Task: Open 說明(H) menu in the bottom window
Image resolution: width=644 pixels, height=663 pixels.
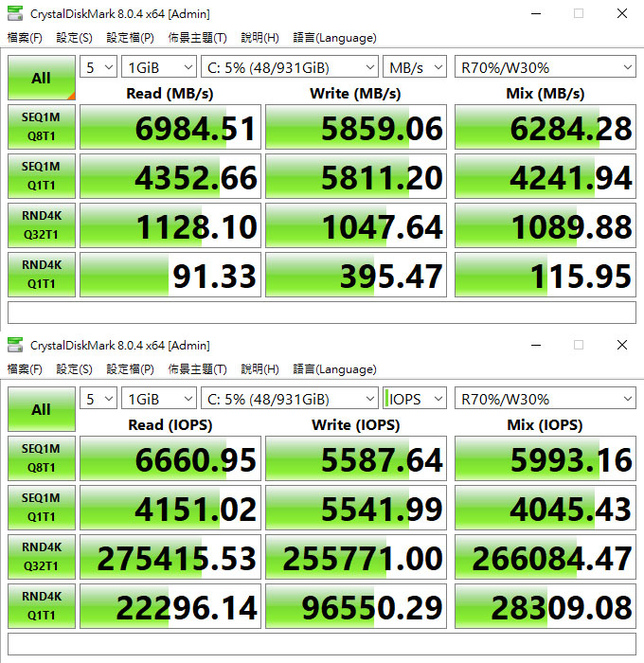Action: [x=260, y=369]
